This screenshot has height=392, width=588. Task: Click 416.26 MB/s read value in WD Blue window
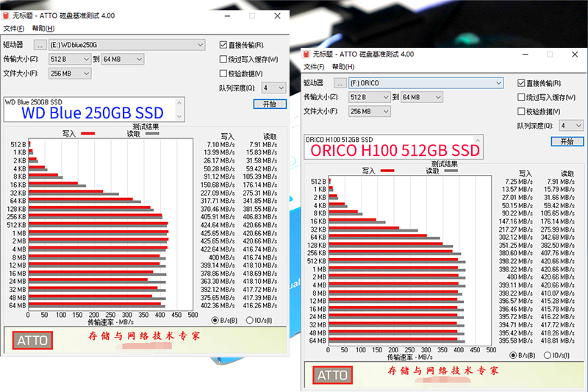point(260,306)
